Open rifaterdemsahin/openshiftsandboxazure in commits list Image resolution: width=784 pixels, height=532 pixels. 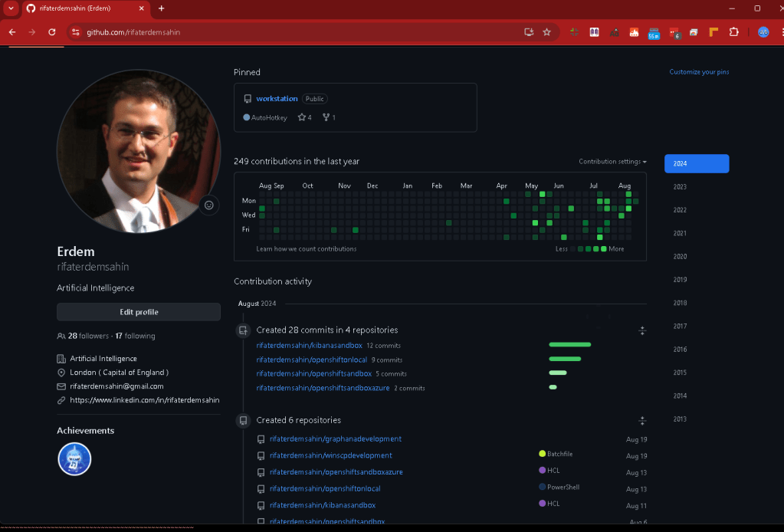click(323, 388)
